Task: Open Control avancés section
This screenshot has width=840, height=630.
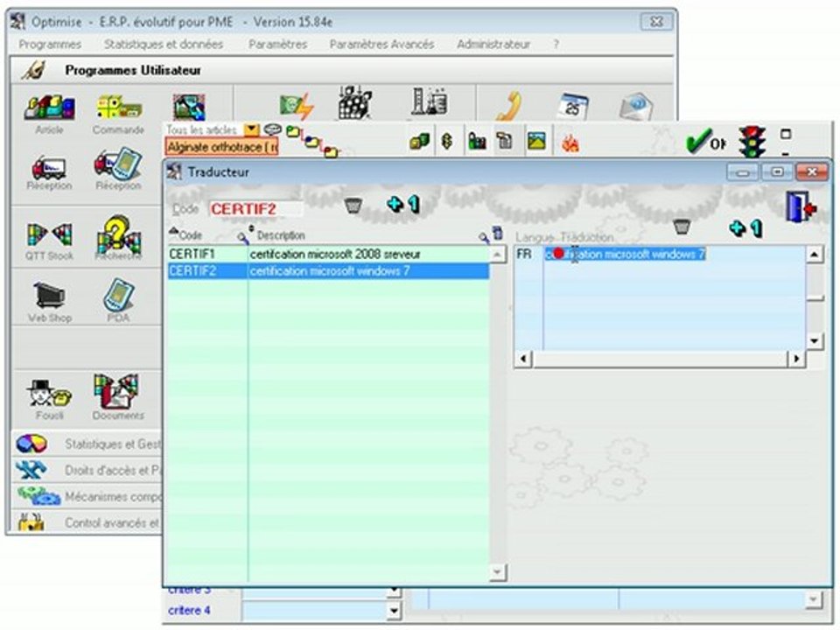Action: click(87, 522)
